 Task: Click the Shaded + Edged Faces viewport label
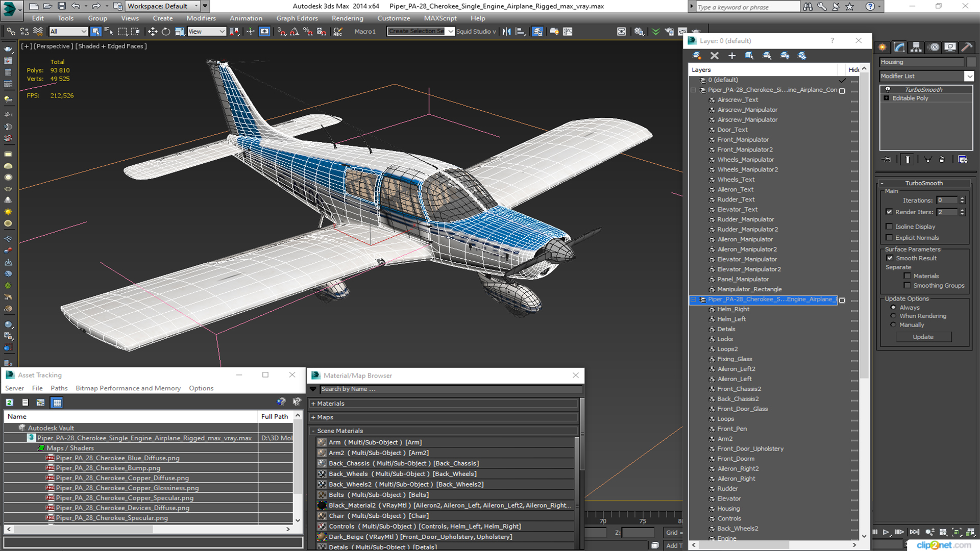tap(112, 46)
